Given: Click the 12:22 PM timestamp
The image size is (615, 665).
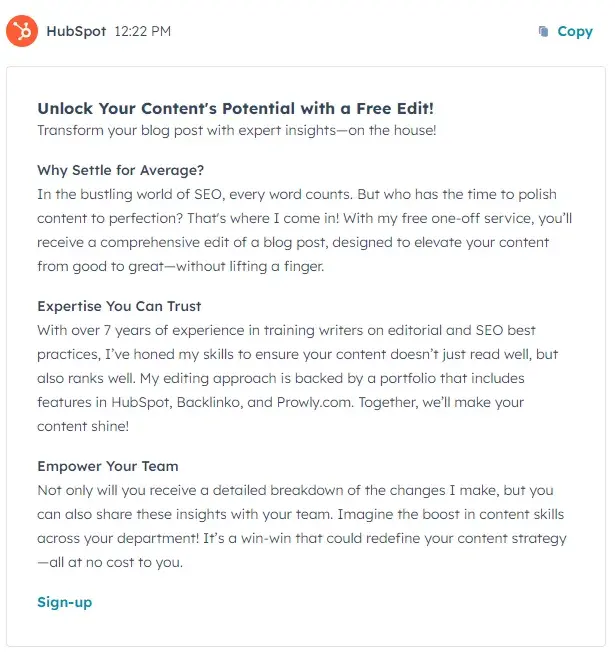Looking at the screenshot, I should pos(143,31).
